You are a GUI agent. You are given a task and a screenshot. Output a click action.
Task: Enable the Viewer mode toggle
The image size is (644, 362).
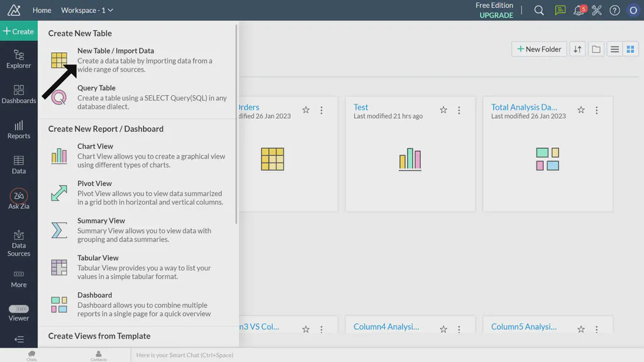[x=19, y=309]
